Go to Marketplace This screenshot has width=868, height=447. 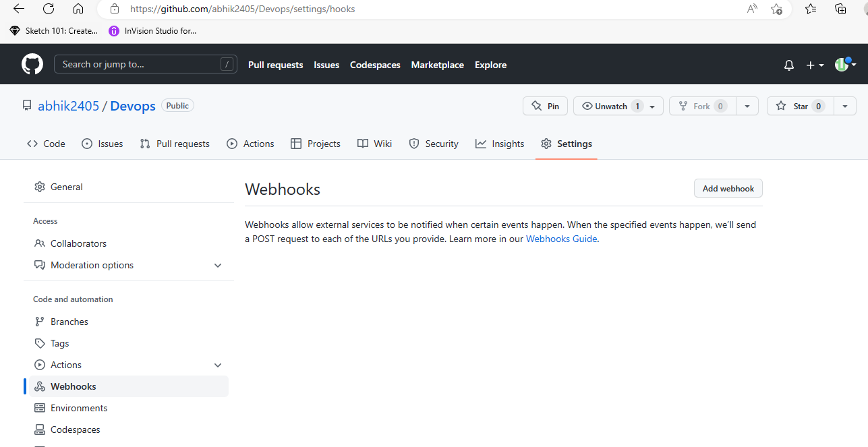coord(438,65)
